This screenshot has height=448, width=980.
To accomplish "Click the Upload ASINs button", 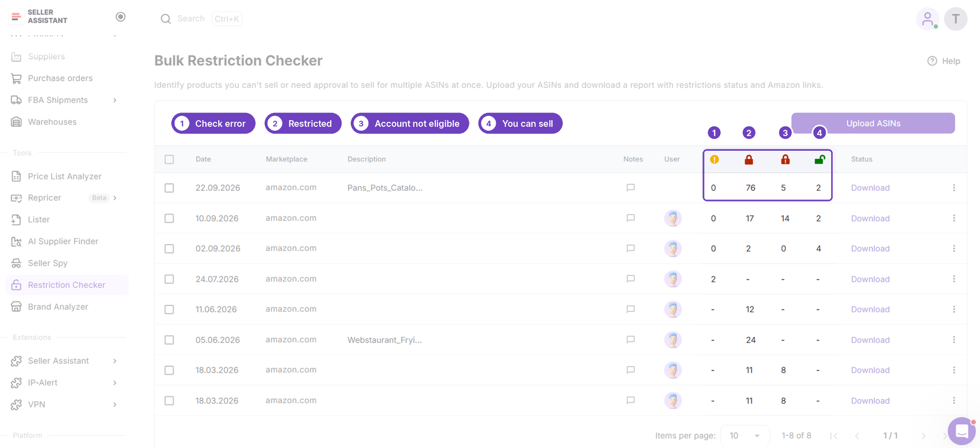I will (873, 123).
